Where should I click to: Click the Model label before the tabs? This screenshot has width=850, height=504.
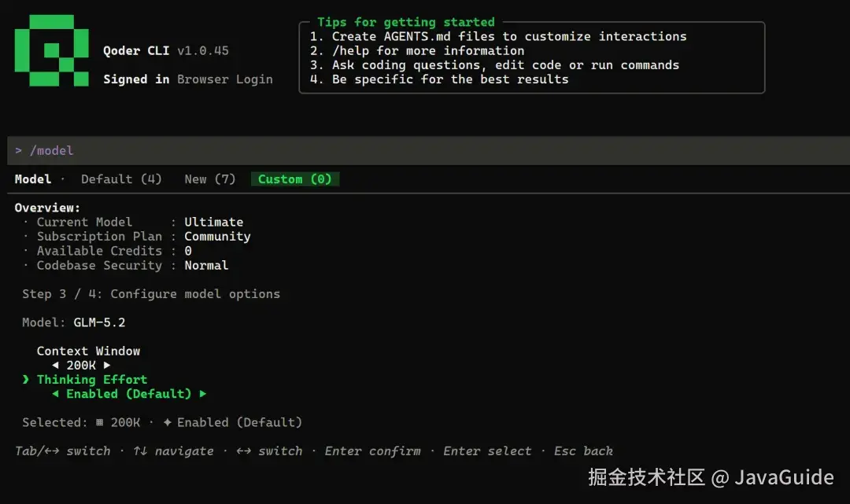point(33,179)
